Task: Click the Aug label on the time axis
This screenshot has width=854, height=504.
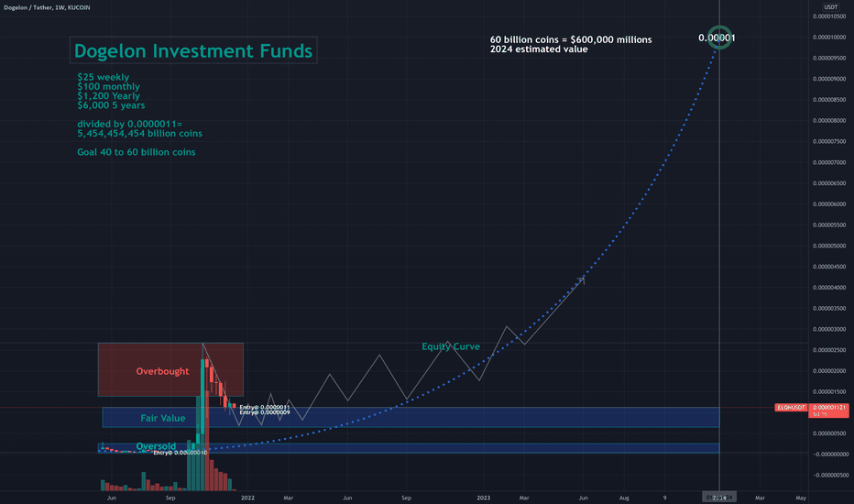Action: [624, 498]
